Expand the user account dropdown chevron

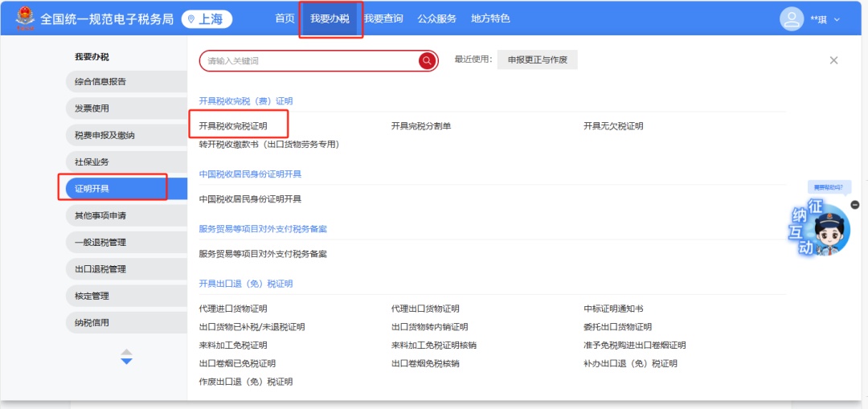[x=837, y=20]
